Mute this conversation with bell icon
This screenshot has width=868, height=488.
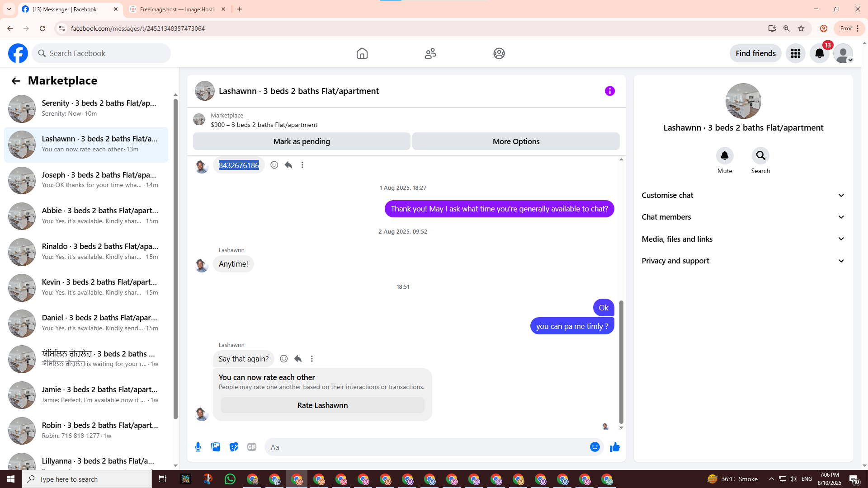(724, 156)
